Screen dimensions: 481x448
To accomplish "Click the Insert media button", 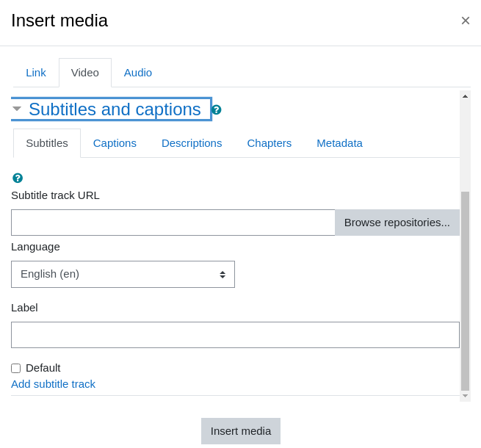I will [x=241, y=431].
